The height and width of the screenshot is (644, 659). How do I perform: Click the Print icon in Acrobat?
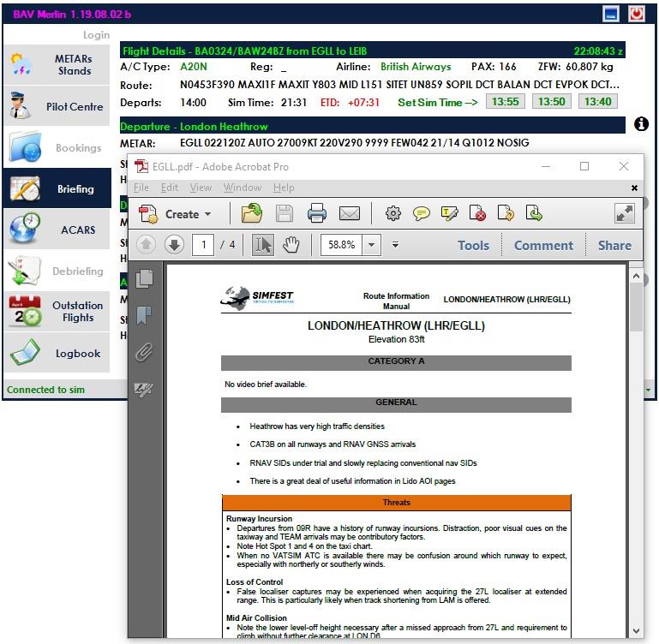(317, 213)
